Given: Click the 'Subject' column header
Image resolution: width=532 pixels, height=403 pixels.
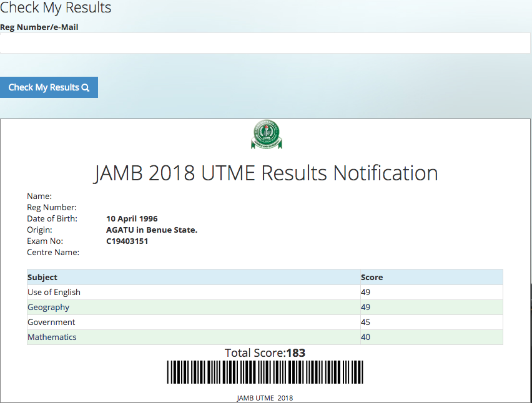Looking at the screenshot, I should pyautogui.click(x=194, y=277).
